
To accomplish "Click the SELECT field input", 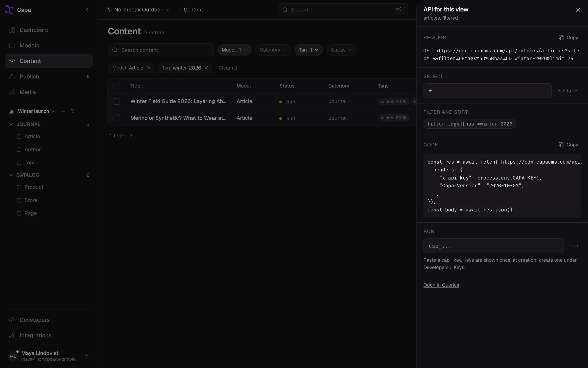I will [487, 91].
